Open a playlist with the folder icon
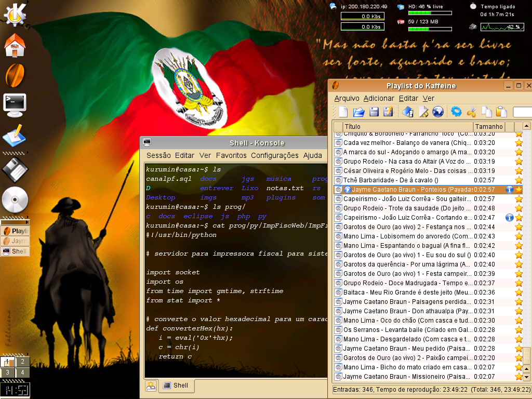532x399 pixels. click(x=358, y=112)
